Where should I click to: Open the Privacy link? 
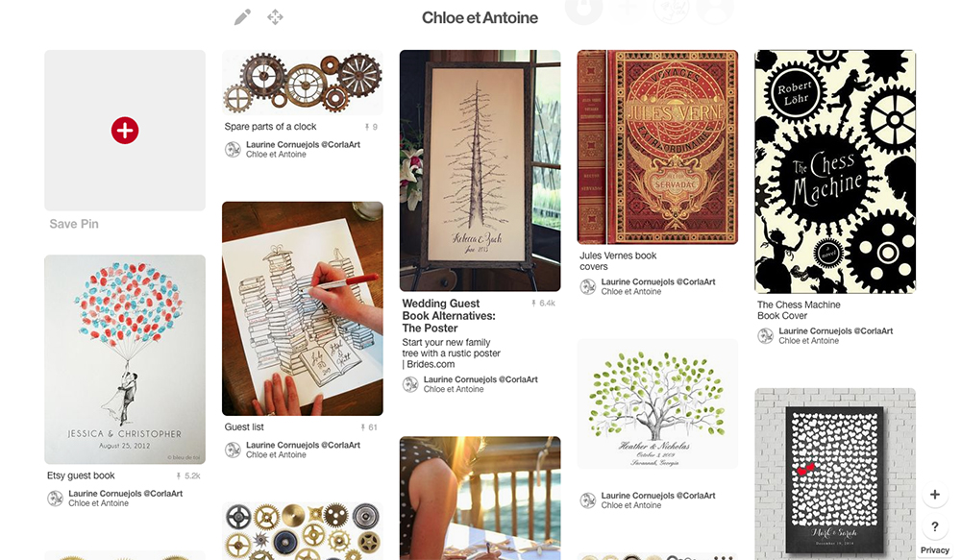point(935,550)
